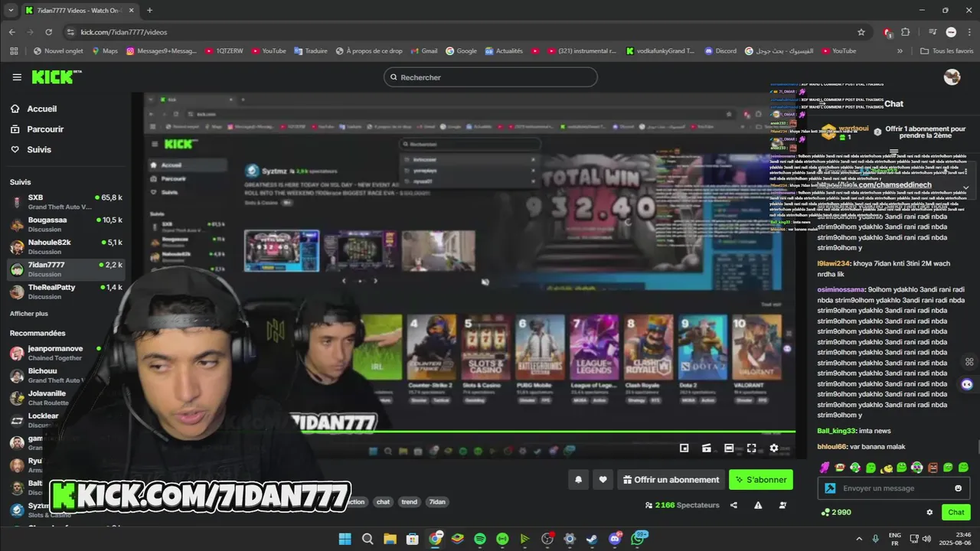Image resolution: width=980 pixels, height=551 pixels.
Task: Open the Gmail bookmark
Action: (x=423, y=51)
